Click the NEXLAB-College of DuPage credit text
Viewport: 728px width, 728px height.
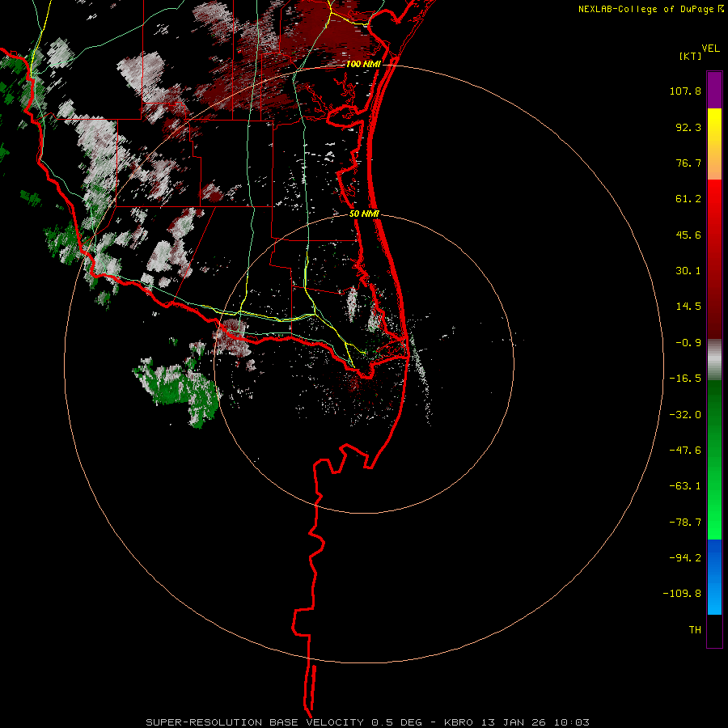(650, 9)
